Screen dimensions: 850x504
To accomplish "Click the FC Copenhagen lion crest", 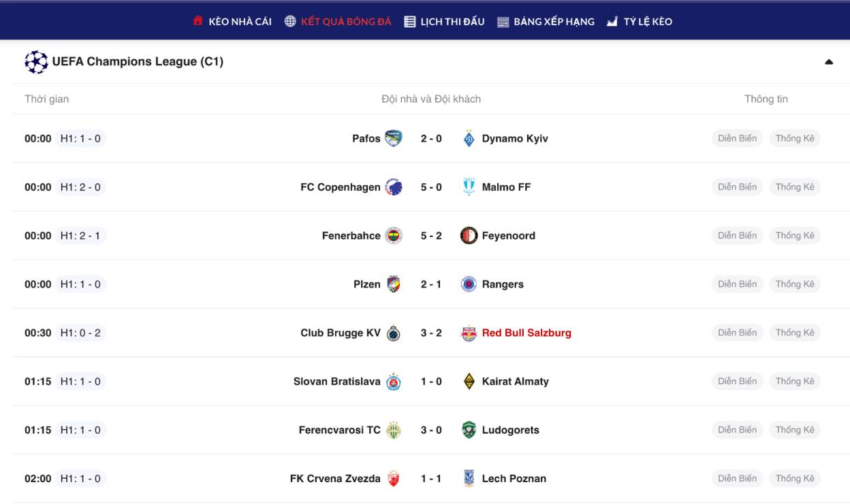I will (x=393, y=187).
